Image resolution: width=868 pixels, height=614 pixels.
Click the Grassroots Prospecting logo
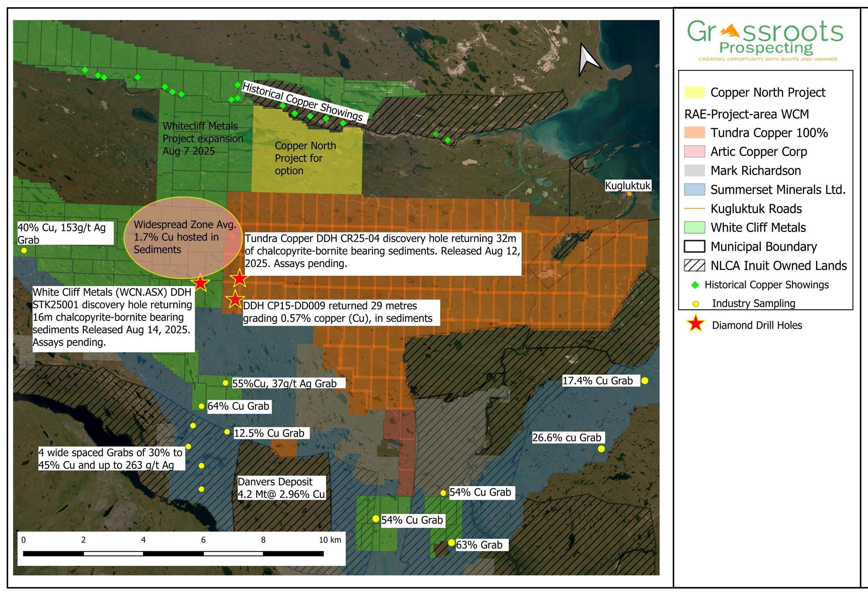coord(766,40)
